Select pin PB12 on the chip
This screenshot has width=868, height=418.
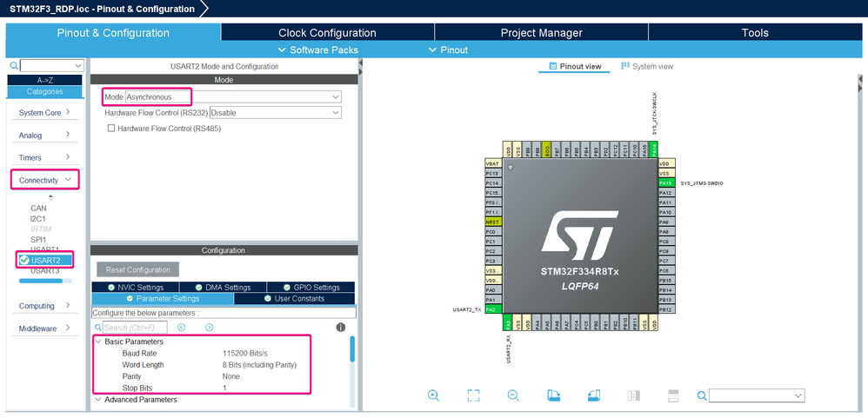pyautogui.click(x=666, y=309)
